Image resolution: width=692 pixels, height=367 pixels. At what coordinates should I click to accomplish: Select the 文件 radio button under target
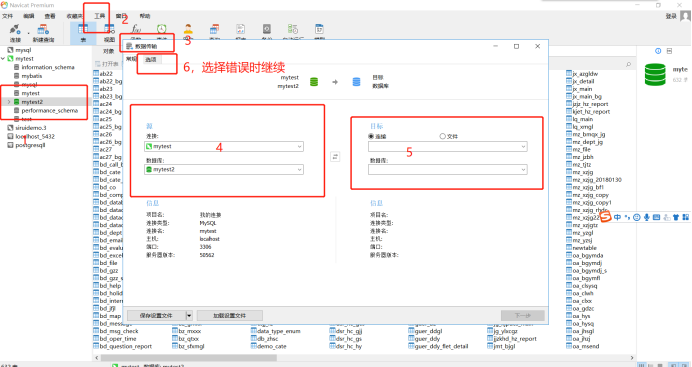click(442, 136)
